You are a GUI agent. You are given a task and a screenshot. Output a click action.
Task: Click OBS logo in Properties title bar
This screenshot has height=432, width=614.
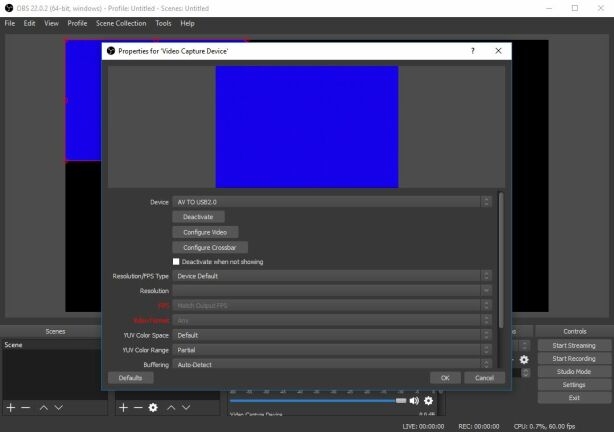tap(111, 51)
